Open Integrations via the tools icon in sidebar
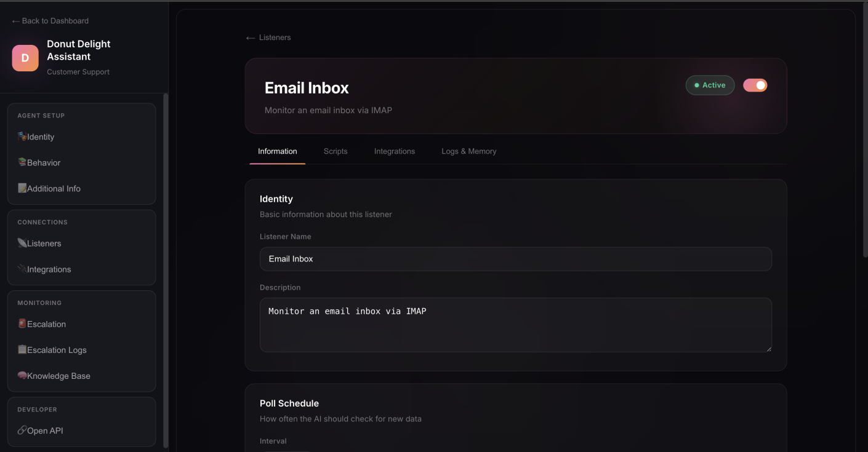The width and height of the screenshot is (868, 452). tap(22, 269)
